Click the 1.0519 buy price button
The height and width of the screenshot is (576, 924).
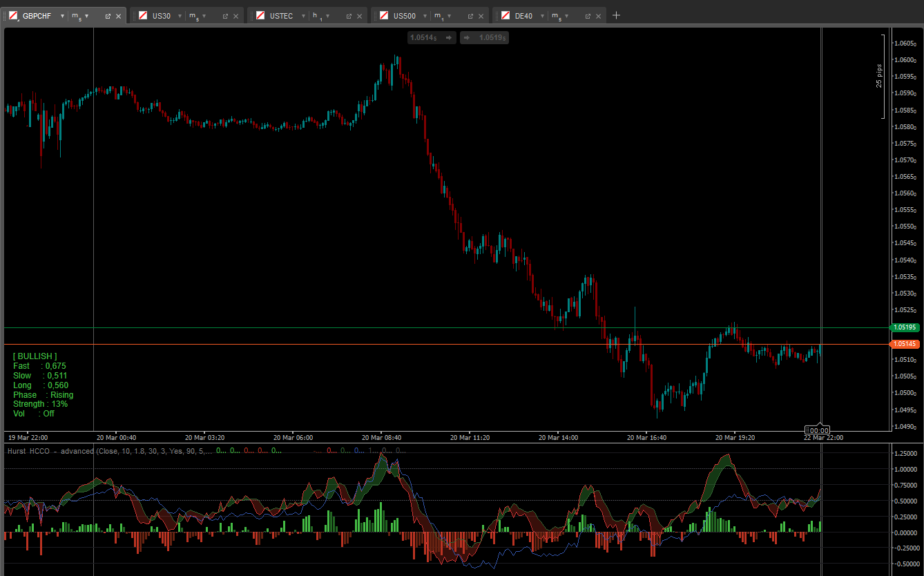pyautogui.click(x=484, y=38)
